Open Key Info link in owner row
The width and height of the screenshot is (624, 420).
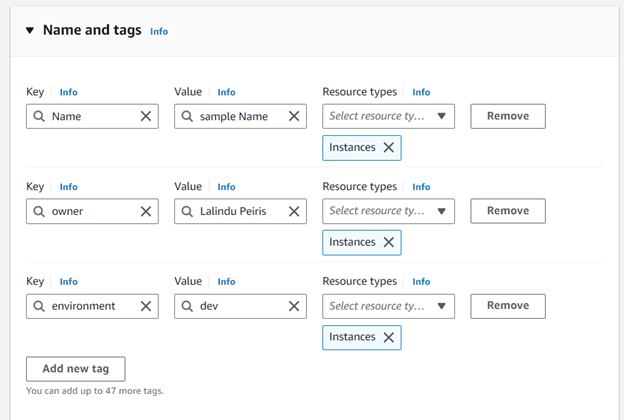coord(68,187)
